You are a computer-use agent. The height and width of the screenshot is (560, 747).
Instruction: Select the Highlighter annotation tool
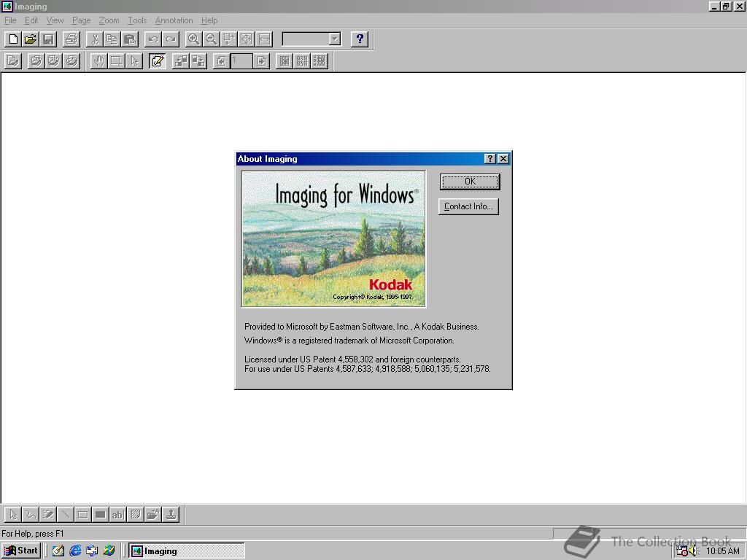click(48, 515)
